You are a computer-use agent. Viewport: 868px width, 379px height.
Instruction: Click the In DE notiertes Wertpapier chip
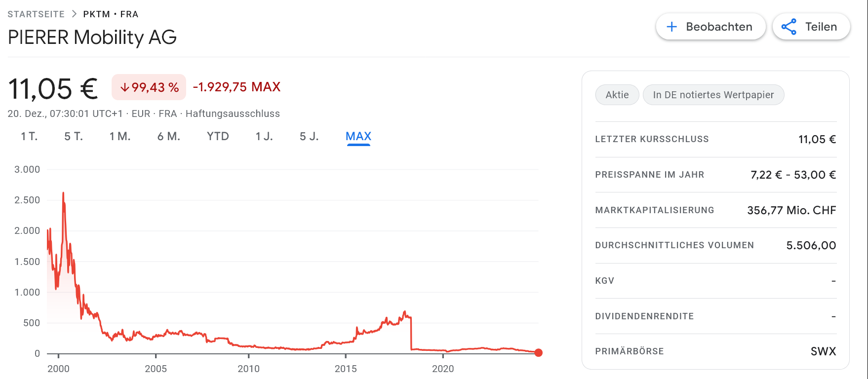713,95
